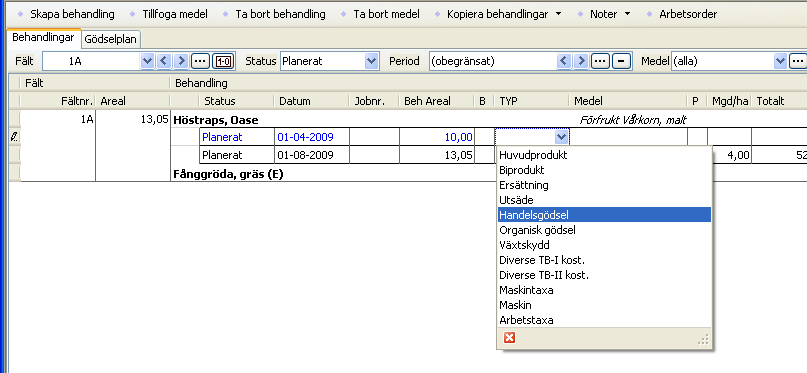
Task: Click Ta bort medel button
Action: click(x=380, y=14)
